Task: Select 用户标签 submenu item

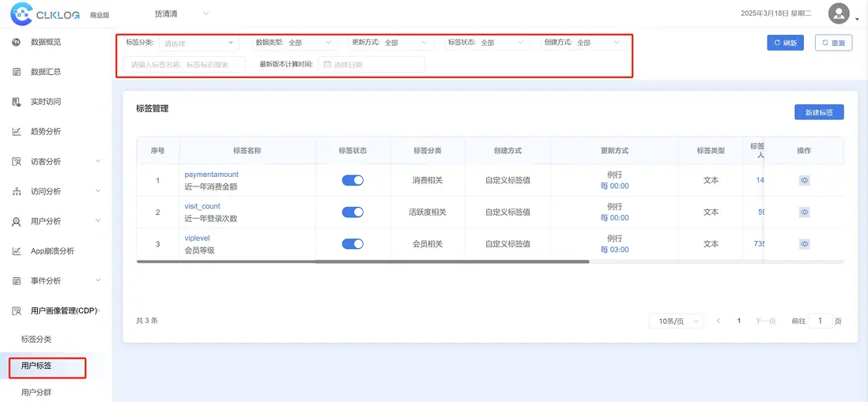Action: 36,366
